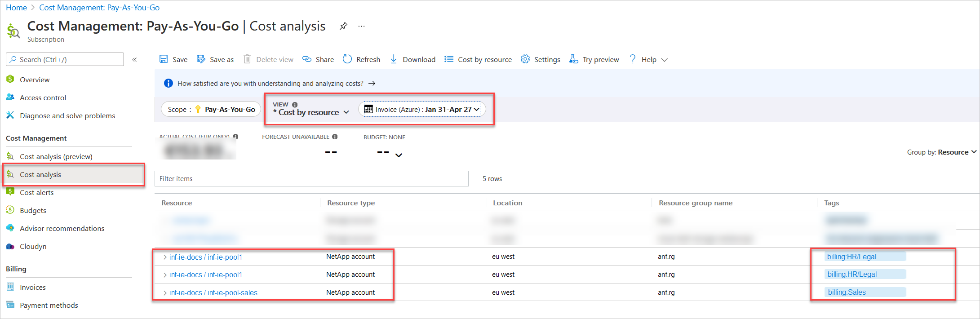Click the Invoices icon in Billing section
980x319 pixels.
tap(10, 287)
